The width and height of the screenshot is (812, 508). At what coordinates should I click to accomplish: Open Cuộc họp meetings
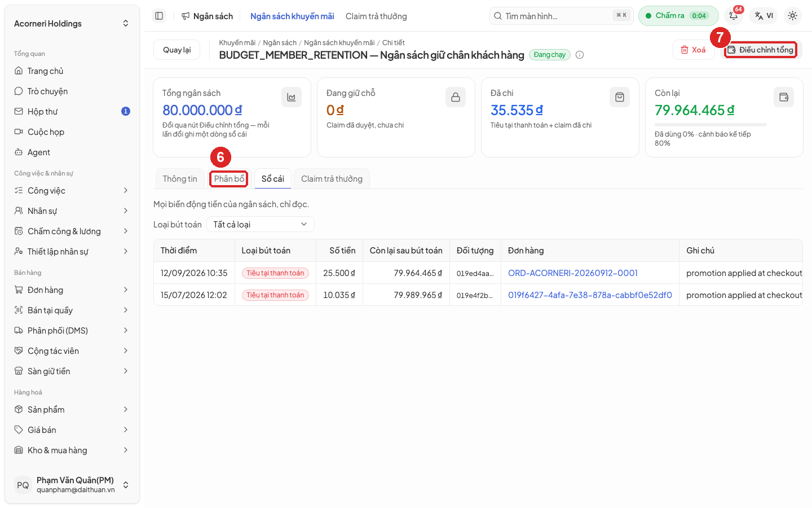pyautogui.click(x=72, y=132)
